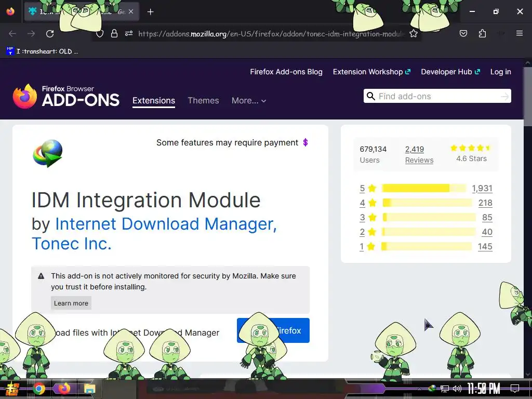Select the Extensions tab
Image resolution: width=532 pixels, height=399 pixels.
click(x=154, y=101)
